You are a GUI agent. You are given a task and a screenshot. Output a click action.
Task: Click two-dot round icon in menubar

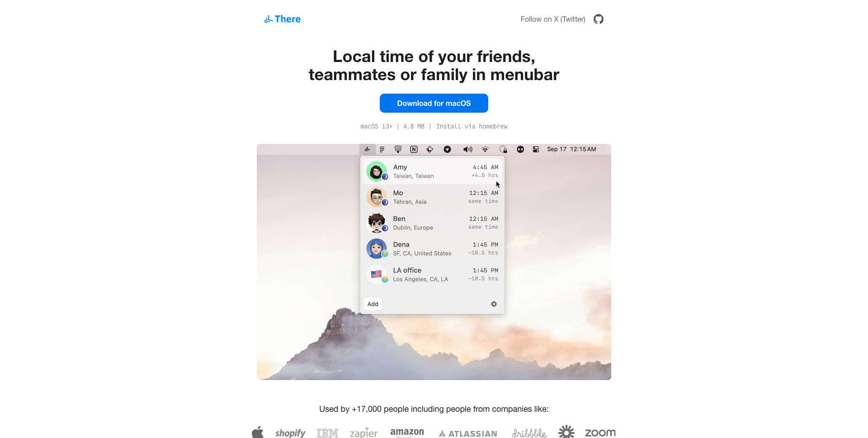coord(520,149)
